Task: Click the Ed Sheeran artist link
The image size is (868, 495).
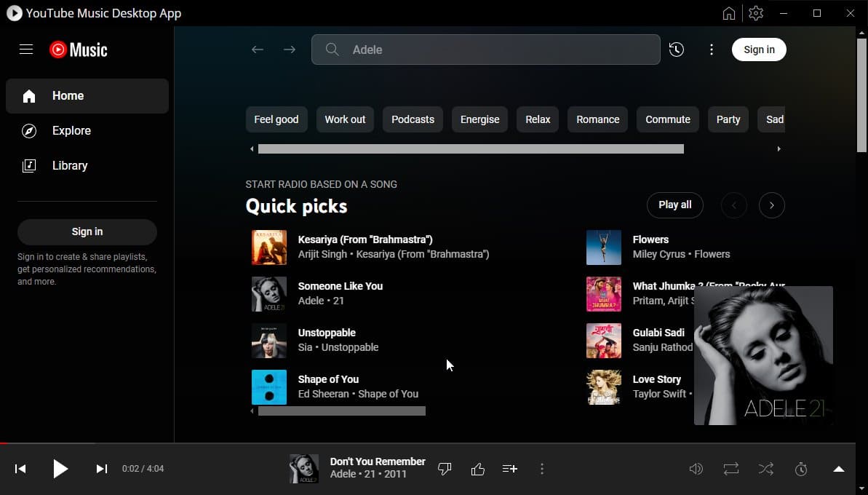Action: (x=323, y=394)
